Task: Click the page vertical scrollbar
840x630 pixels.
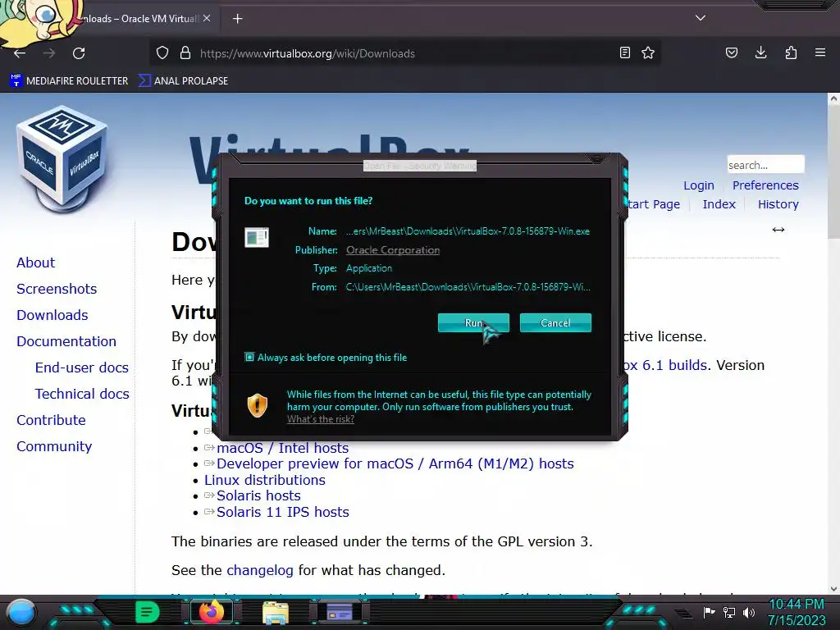Action: pyautogui.click(x=833, y=171)
